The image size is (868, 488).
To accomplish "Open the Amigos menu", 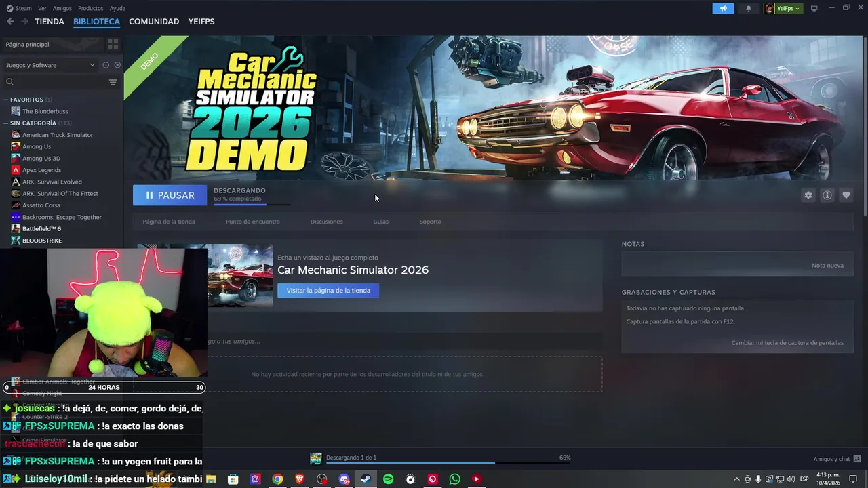I will pyautogui.click(x=62, y=8).
